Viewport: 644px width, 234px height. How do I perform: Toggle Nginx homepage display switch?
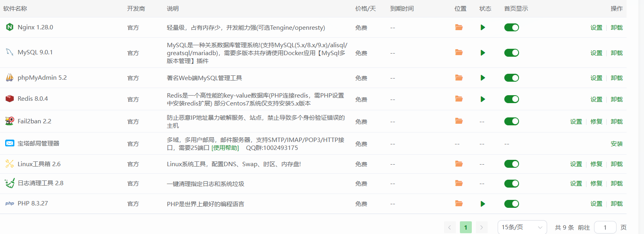(x=511, y=27)
